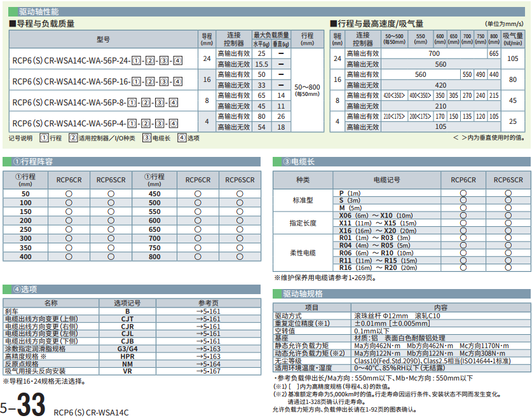This screenshot has width=532, height=418.
Task: Click the 无尘等级 spec item
Action: [x=288, y=361]
